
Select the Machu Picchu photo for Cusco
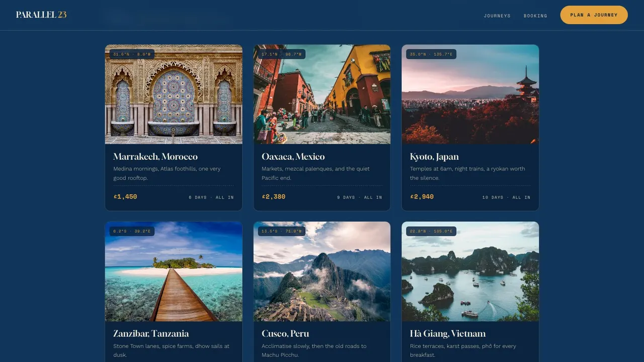[x=322, y=271]
